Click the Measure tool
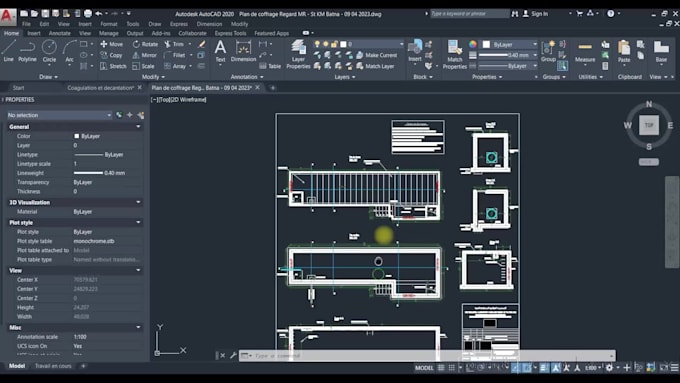 (x=585, y=51)
